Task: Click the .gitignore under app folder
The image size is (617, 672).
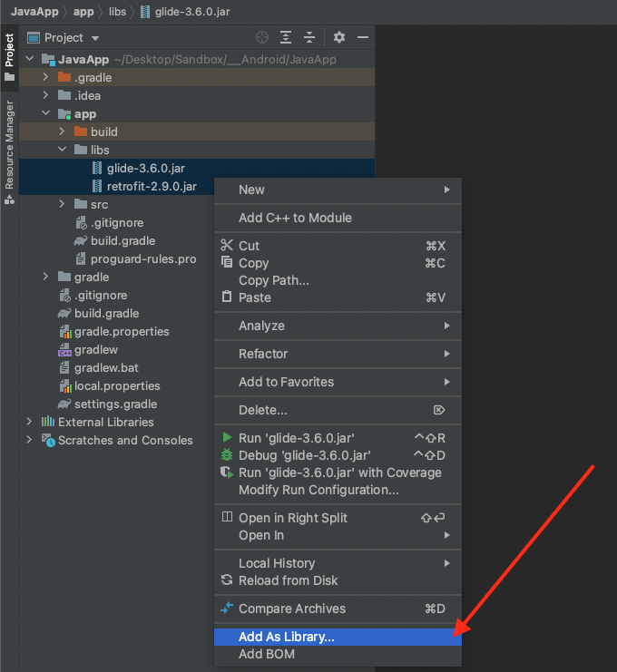Action: pos(117,222)
